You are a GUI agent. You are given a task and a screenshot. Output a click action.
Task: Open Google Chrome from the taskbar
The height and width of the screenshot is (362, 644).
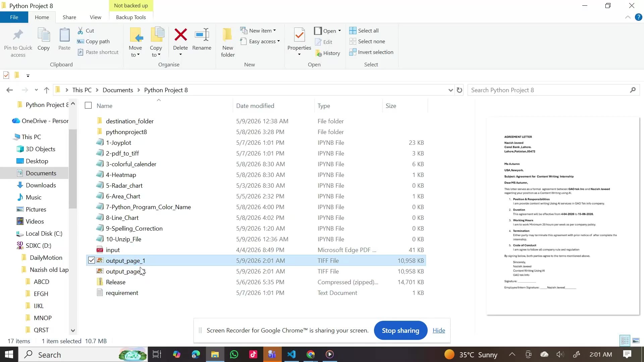click(311, 354)
